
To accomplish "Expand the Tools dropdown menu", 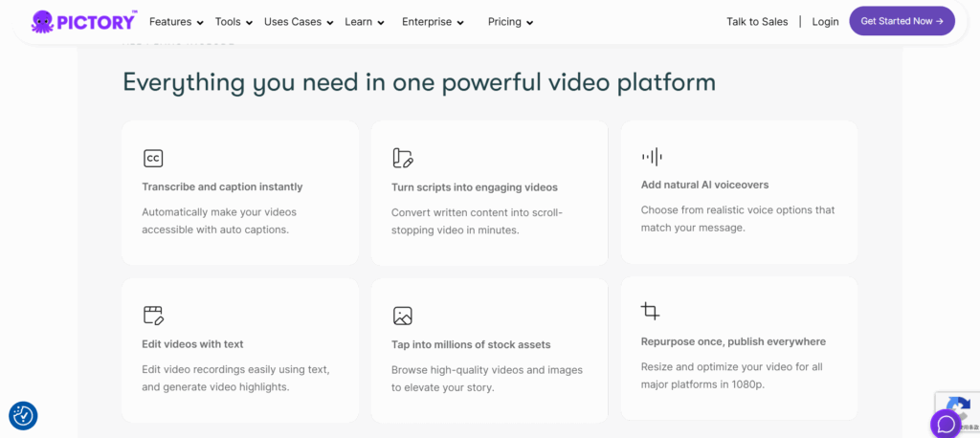I will [234, 22].
